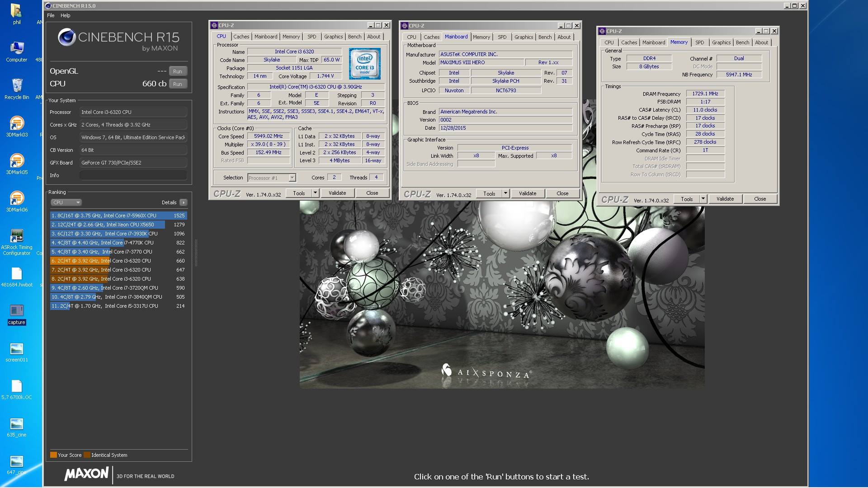
Task: Click the Cinebench OpenGL Run button
Action: click(x=177, y=71)
